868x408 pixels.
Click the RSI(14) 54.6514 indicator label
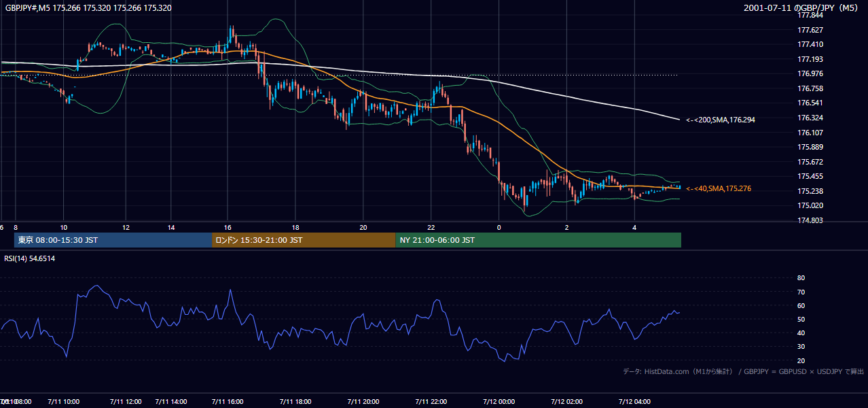(x=30, y=258)
